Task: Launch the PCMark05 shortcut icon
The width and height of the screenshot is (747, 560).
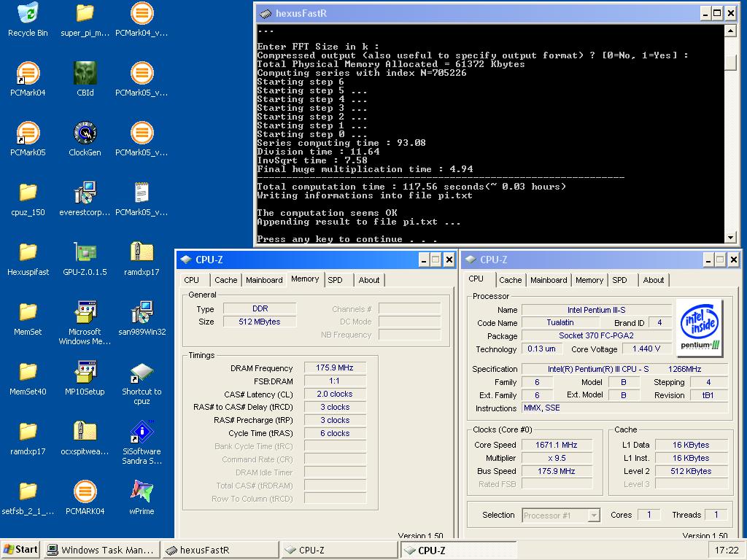Action: (x=28, y=133)
